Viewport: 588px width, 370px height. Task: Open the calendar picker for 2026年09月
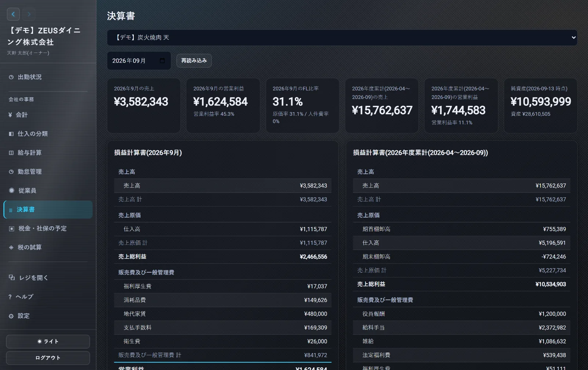coord(162,61)
